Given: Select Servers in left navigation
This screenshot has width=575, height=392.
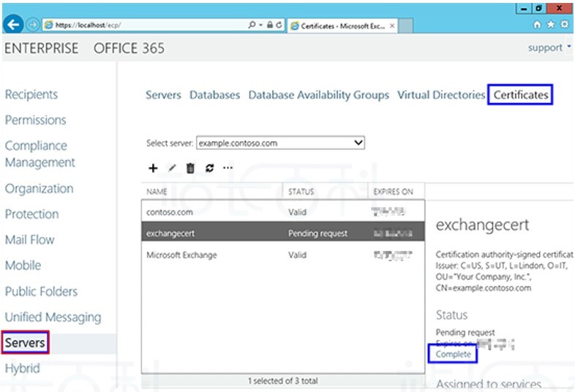Looking at the screenshot, I should point(25,343).
